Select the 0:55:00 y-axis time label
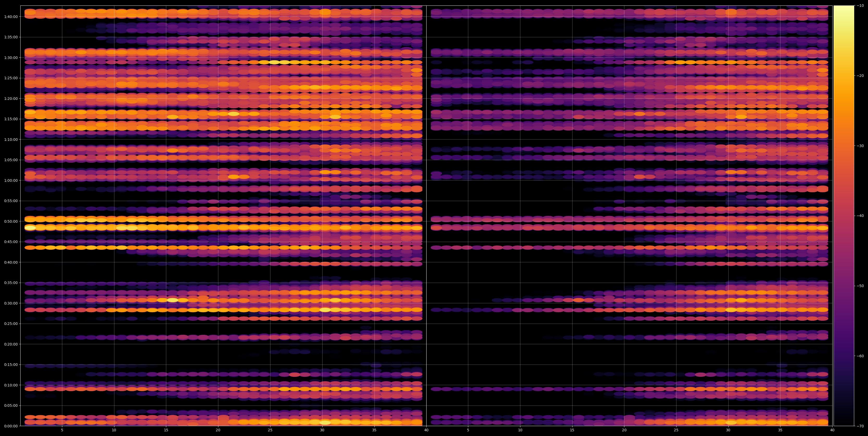Viewport: 868px width, 436px height. [x=11, y=201]
